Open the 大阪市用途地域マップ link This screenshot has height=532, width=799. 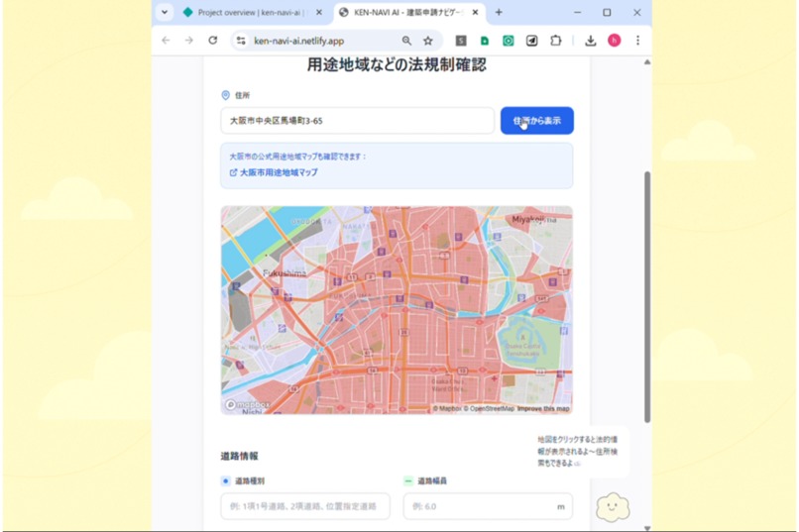tap(274, 172)
